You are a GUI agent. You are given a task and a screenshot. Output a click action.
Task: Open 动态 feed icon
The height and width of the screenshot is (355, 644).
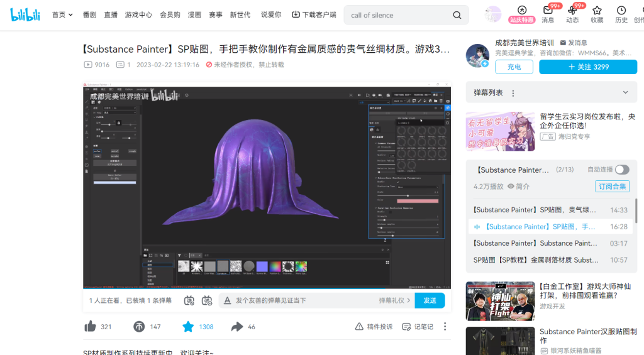click(x=572, y=15)
